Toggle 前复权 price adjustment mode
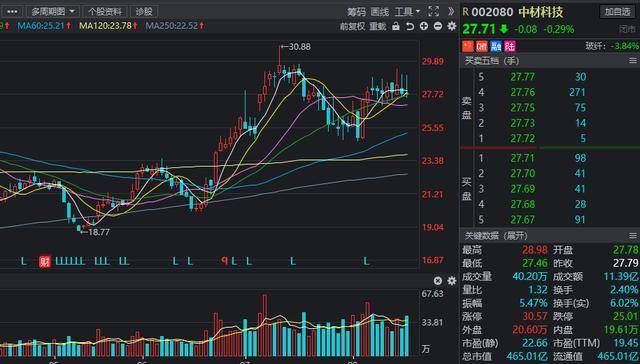Viewport: 640px width, 364px height. 352,27
